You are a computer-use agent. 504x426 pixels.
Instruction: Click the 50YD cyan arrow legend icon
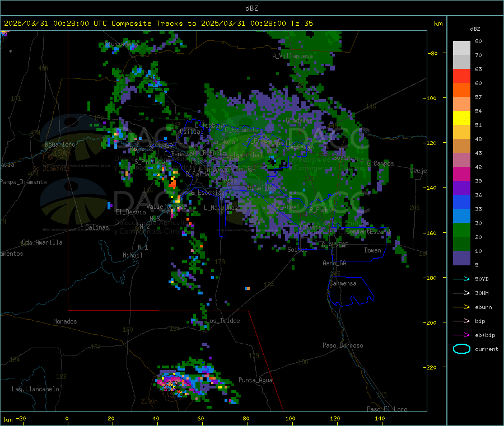[461, 279]
